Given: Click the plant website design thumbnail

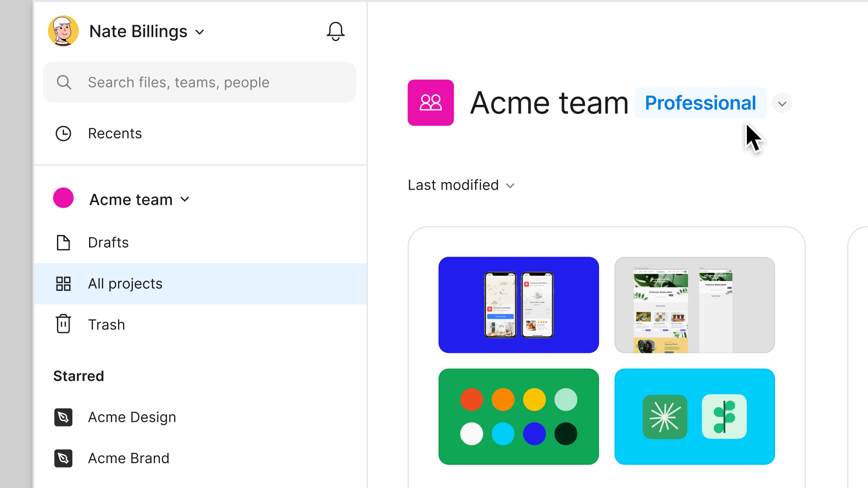Looking at the screenshot, I should pyautogui.click(x=694, y=305).
